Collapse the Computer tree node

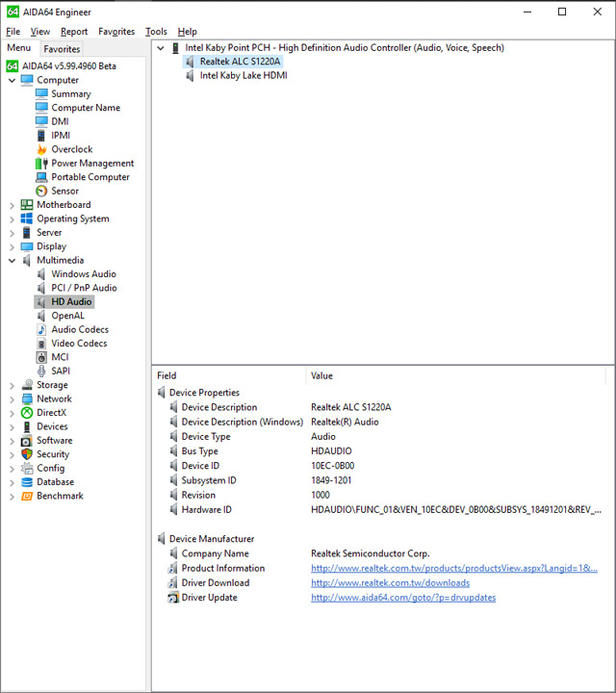coord(12,81)
